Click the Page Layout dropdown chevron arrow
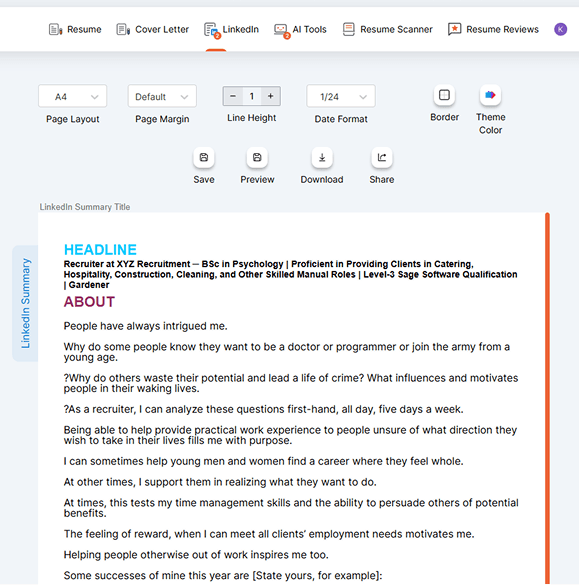579x585 pixels. click(x=94, y=97)
